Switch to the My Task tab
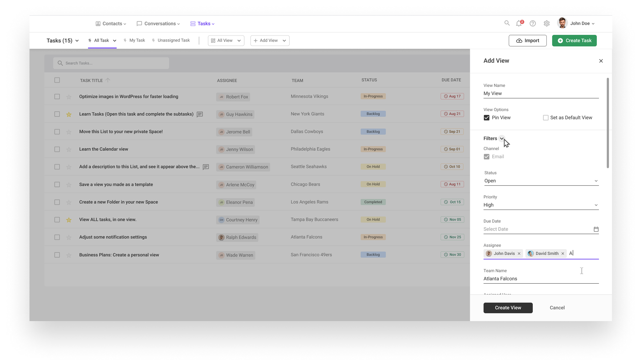The image size is (641, 364). pos(134,40)
